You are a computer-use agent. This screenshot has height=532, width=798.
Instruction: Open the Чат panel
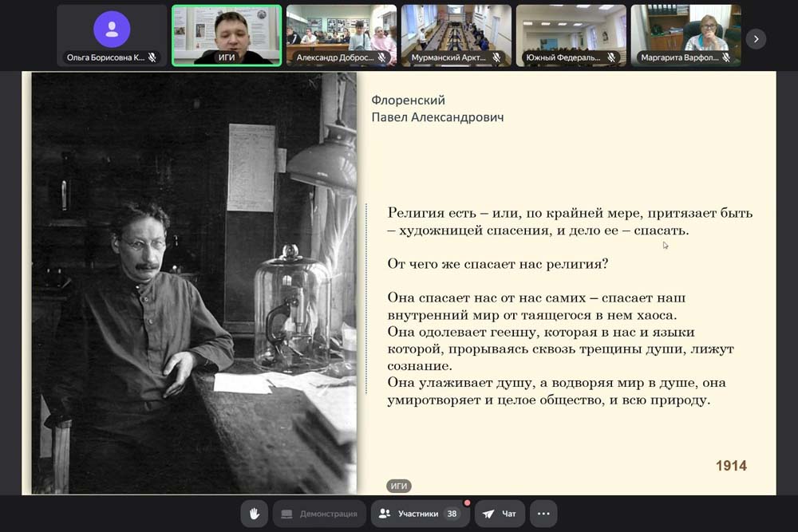tap(500, 514)
